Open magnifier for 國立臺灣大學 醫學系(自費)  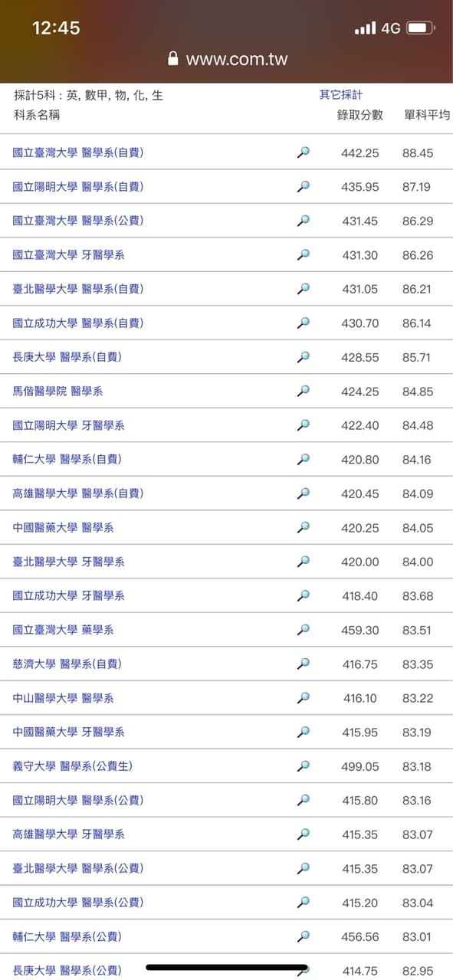[x=304, y=152]
